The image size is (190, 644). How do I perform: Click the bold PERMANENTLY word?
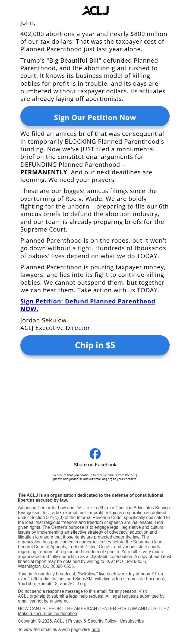coord(44,172)
